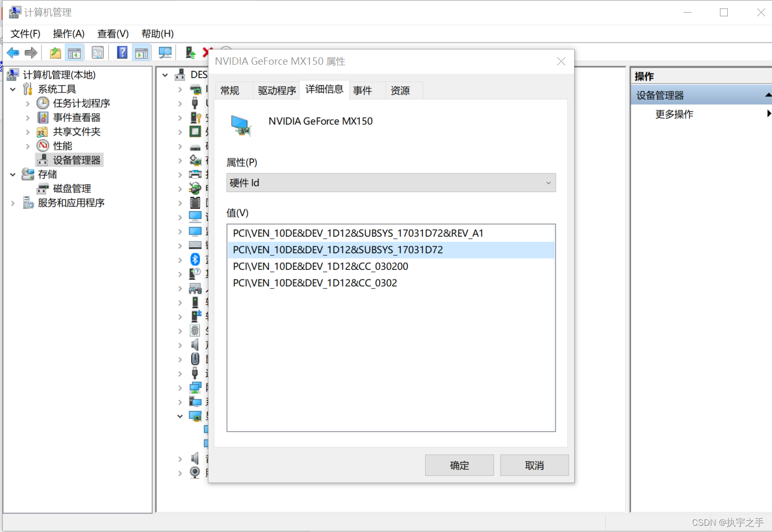Screen dimensions: 772x532
Task: Close the NVIDIA GeForce MX150 属性 dialog
Action: 561,62
